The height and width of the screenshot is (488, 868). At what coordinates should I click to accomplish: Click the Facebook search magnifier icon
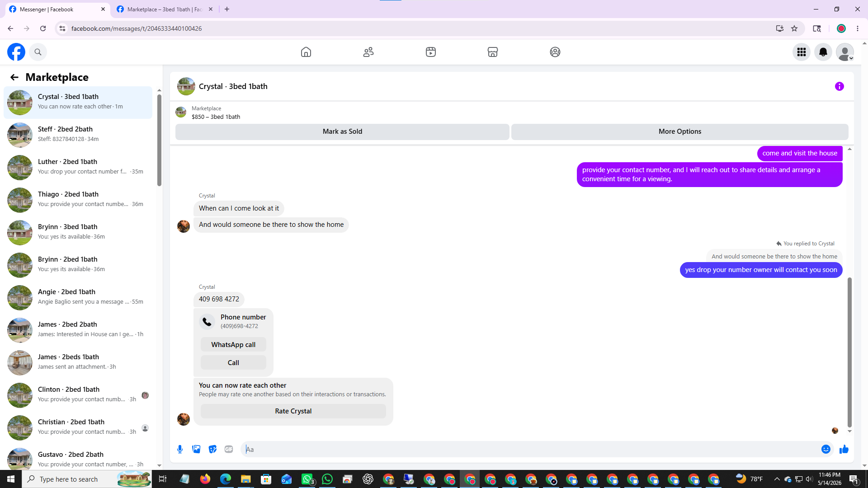point(38,52)
